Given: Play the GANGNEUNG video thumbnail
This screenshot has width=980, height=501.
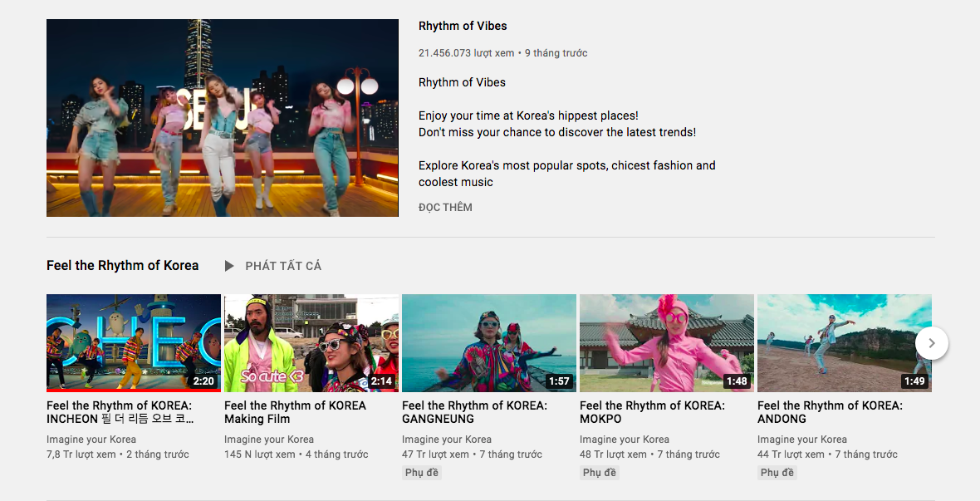Looking at the screenshot, I should click(x=489, y=342).
